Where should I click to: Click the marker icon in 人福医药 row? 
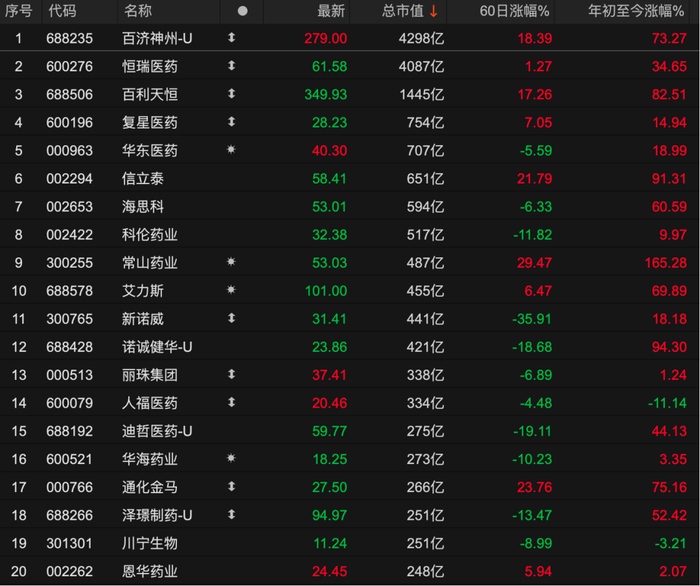tap(231, 402)
